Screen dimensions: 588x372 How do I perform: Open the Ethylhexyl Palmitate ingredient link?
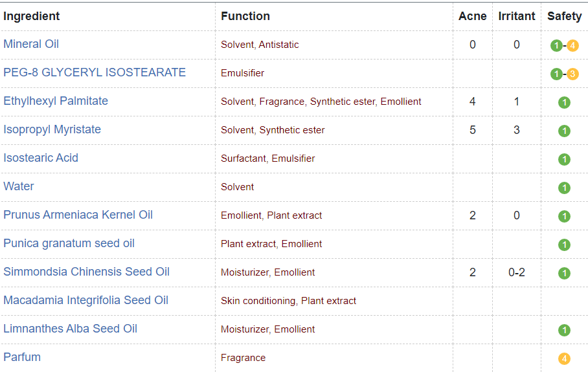pyautogui.click(x=56, y=101)
